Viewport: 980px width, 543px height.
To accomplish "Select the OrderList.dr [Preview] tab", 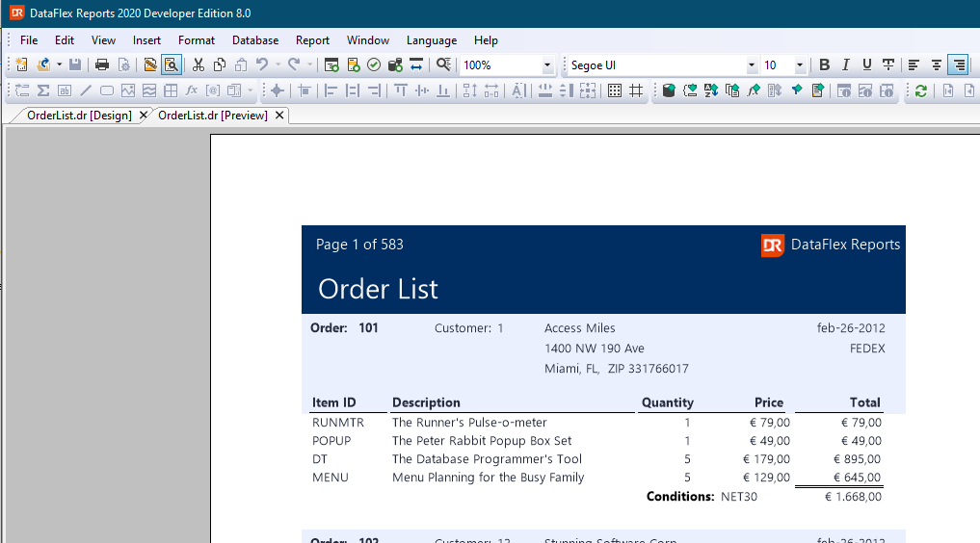I will point(213,116).
